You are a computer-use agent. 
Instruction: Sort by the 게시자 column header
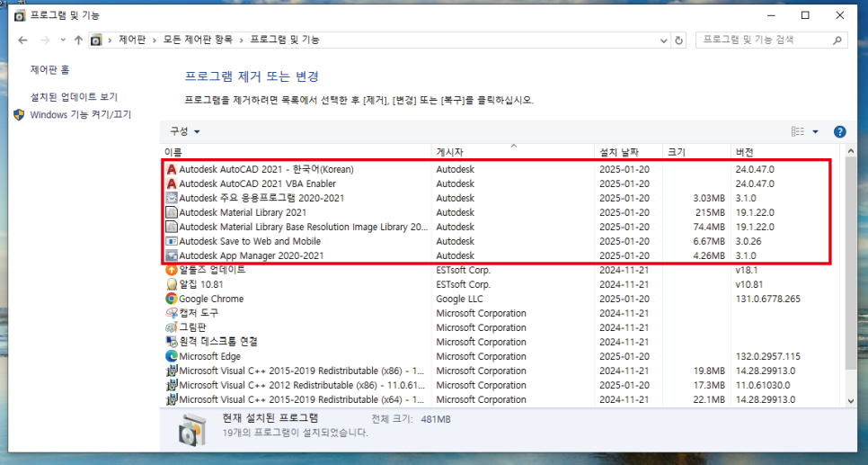coord(513,152)
